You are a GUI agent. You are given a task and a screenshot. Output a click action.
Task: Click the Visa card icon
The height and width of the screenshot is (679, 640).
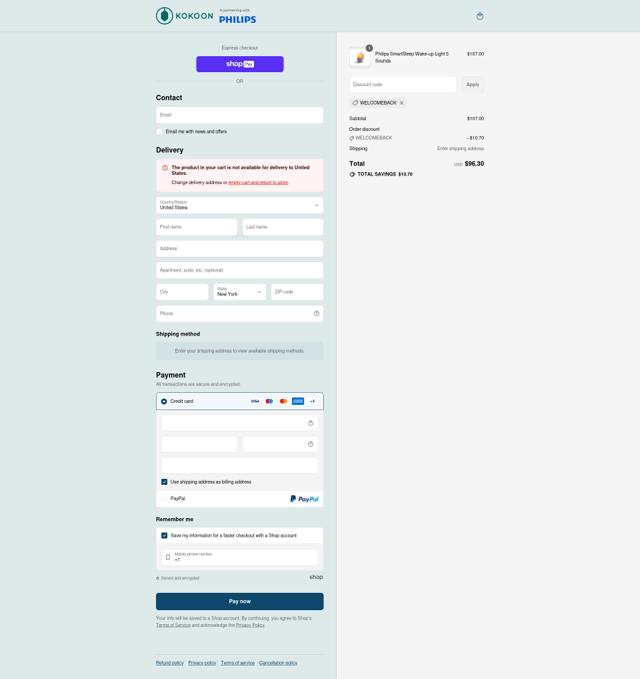coord(255,401)
